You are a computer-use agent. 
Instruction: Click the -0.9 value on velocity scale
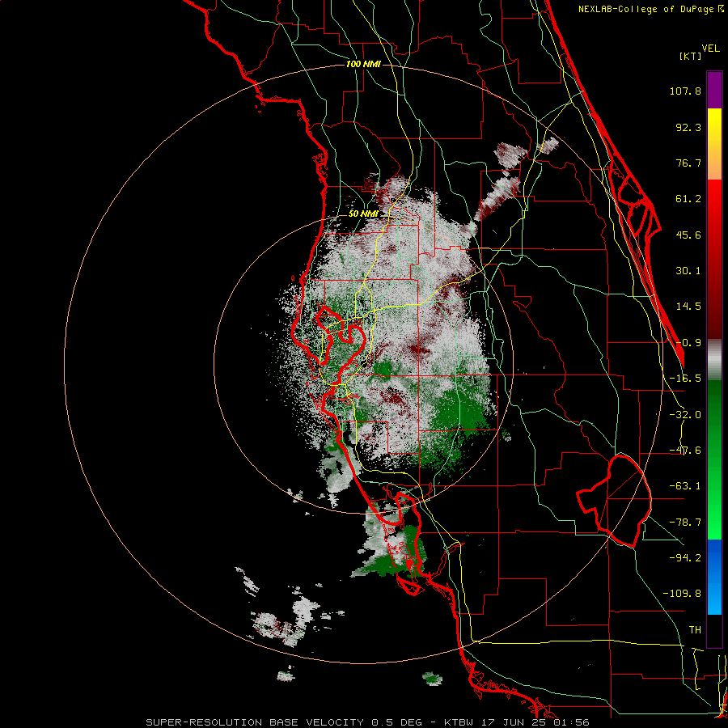(688, 343)
